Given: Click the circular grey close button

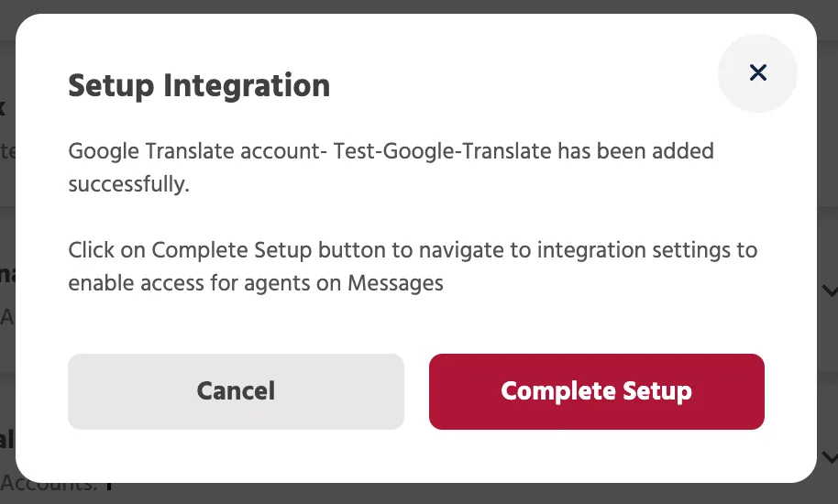Looking at the screenshot, I should tap(757, 72).
